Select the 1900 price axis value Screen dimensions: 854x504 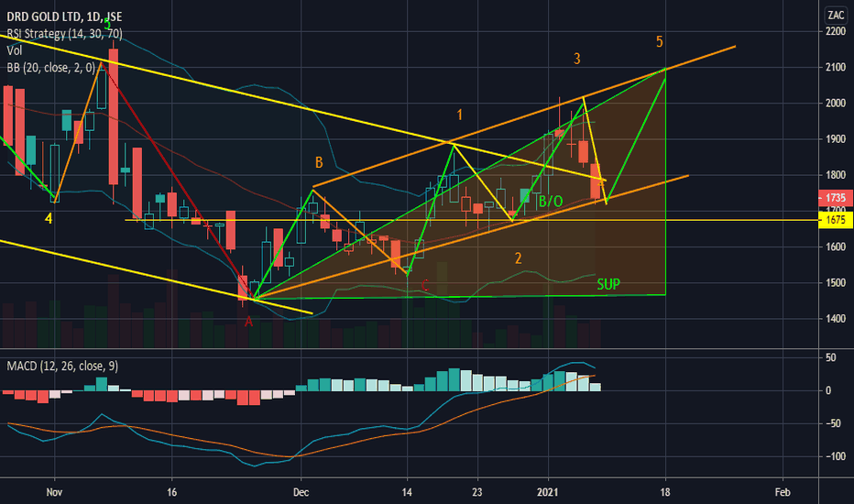pos(836,139)
